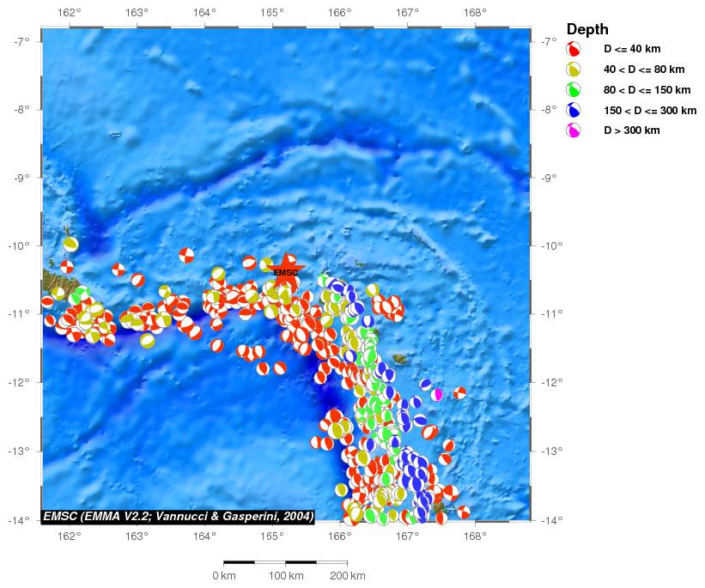Click the '165°' longitude label on top axis

pos(272,13)
